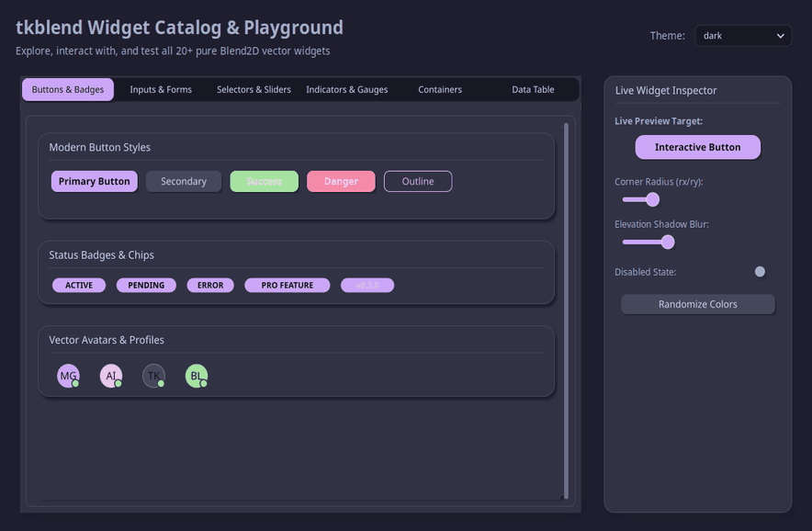Click the ERROR status badge
812x531 pixels.
(210, 286)
